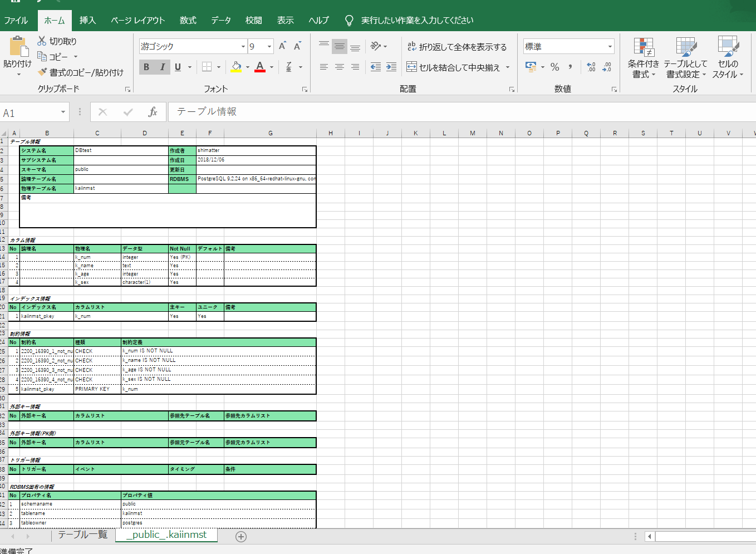Screen dimensions: 756x554
Task: Open the Name Box dropdown arrow
Action: click(x=63, y=112)
